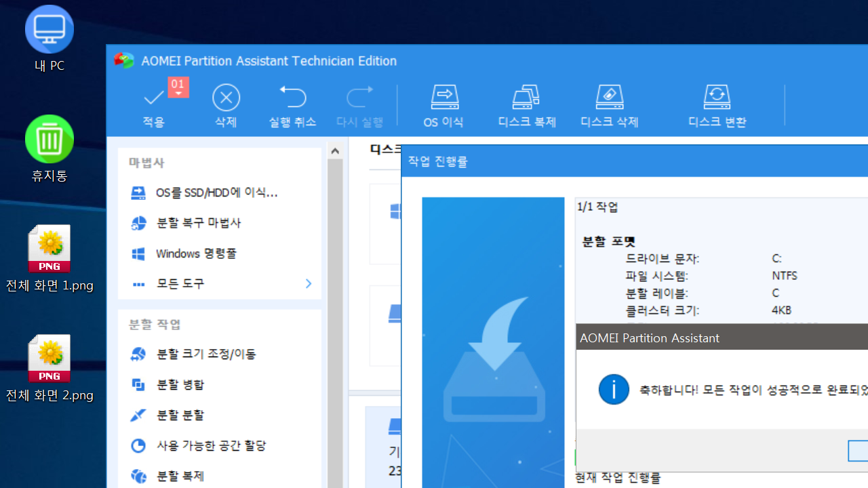
Task: Click the AOMEI logo in the title bar
Action: pos(124,61)
